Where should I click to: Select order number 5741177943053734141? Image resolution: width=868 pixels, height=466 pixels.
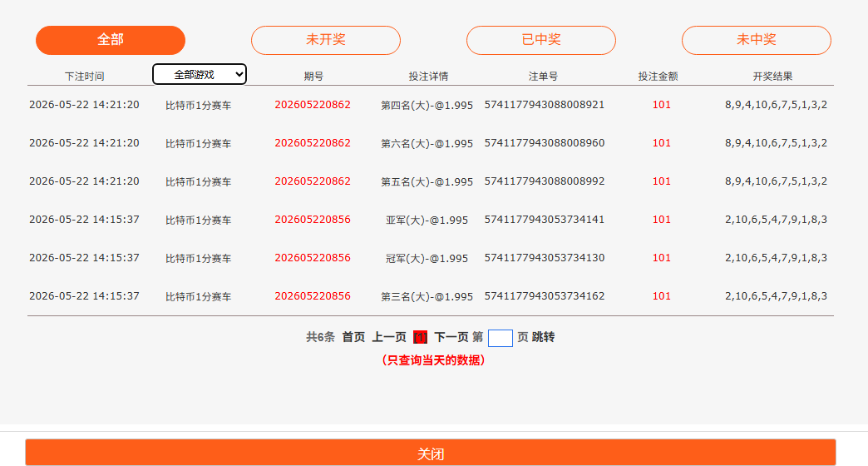pos(544,220)
